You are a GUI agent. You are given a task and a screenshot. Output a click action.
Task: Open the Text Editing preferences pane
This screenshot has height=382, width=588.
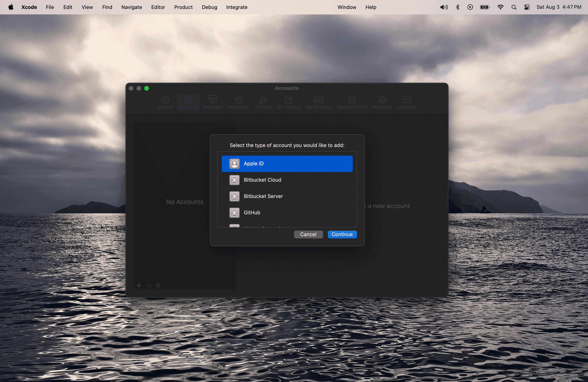288,102
